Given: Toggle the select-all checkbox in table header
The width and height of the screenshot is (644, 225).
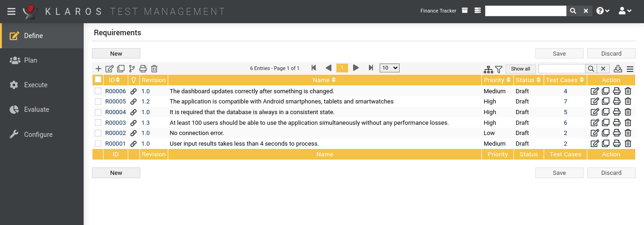Looking at the screenshot, I should pyautogui.click(x=98, y=80).
